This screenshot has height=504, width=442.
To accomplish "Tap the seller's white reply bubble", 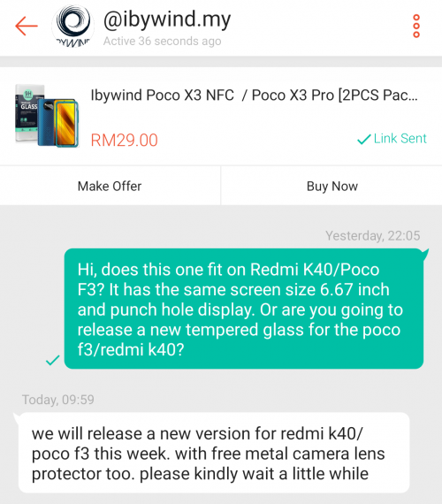I will click(x=214, y=453).
